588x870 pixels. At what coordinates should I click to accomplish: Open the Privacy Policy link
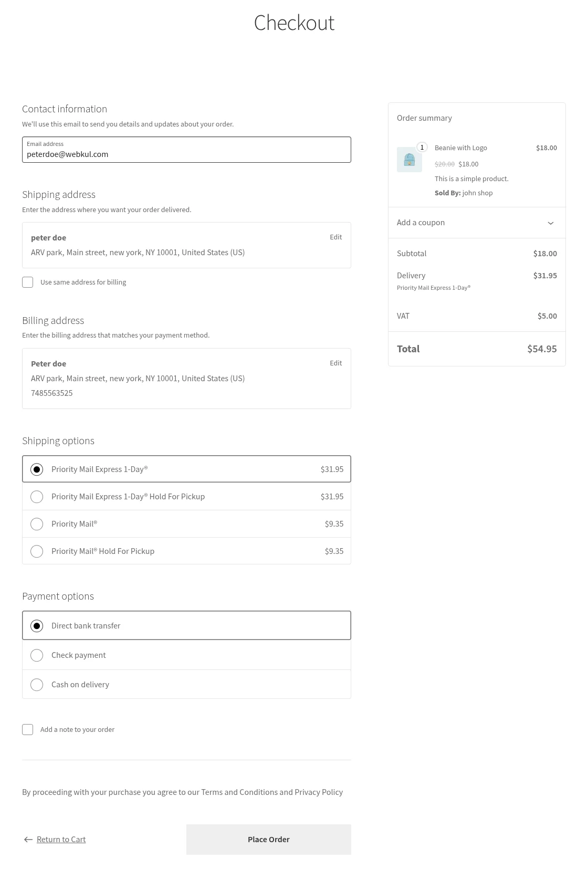(x=318, y=792)
